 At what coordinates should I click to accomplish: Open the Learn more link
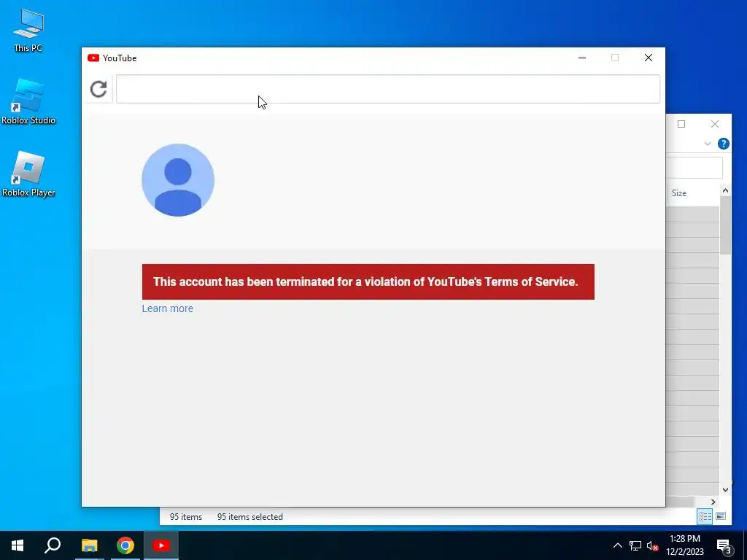168,308
